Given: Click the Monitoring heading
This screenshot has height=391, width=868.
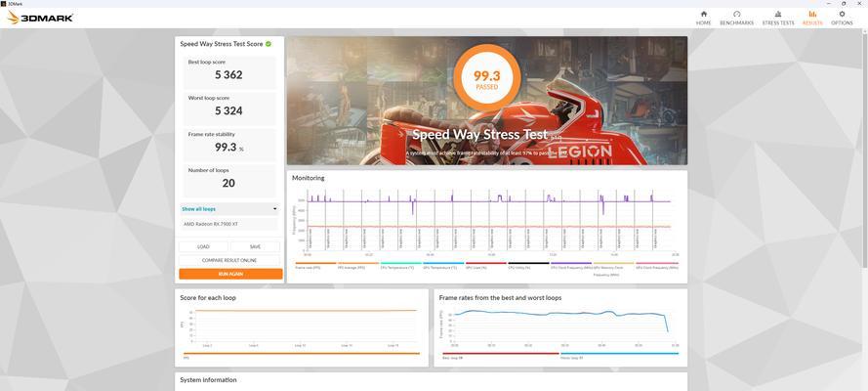Looking at the screenshot, I should (309, 178).
